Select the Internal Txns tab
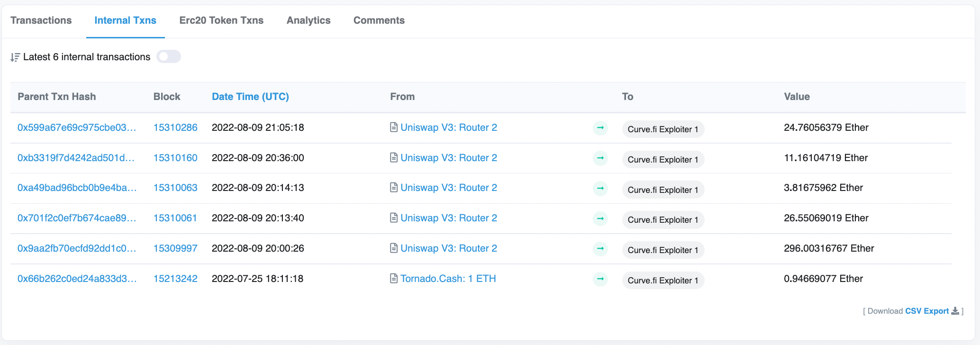Image resolution: width=980 pixels, height=345 pixels. 125,20
